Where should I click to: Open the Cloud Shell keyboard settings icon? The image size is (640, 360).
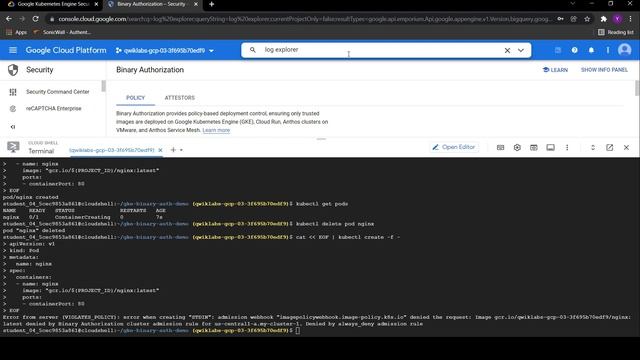[500, 147]
